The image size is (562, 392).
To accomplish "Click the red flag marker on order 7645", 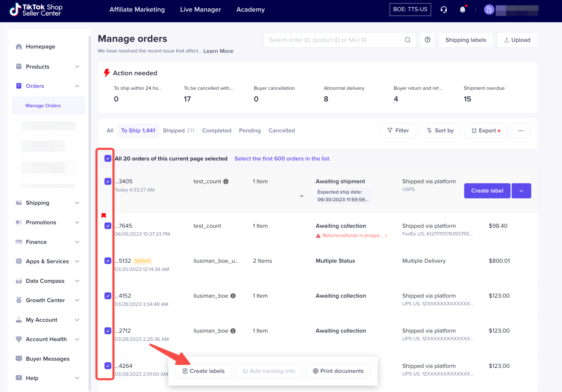I will pyautogui.click(x=103, y=215).
